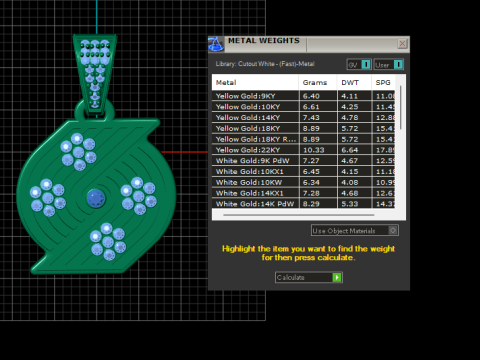Select the Yellow Gold:18KY row

click(303, 128)
